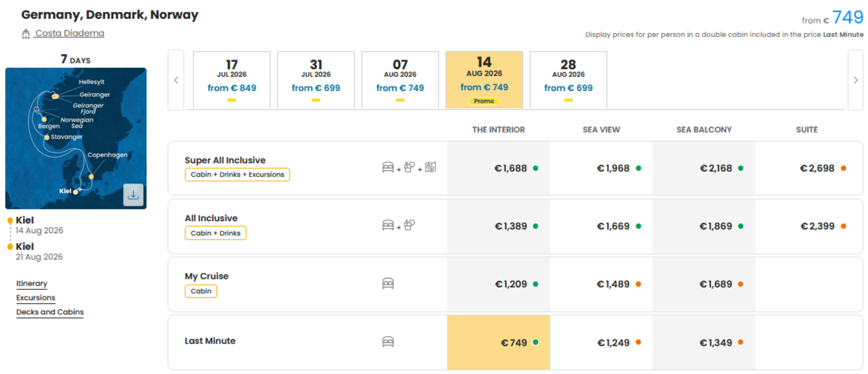Viewport: 868px width, 374px height.
Task: Select the 28 Aug 2026 departure
Action: pos(568,80)
